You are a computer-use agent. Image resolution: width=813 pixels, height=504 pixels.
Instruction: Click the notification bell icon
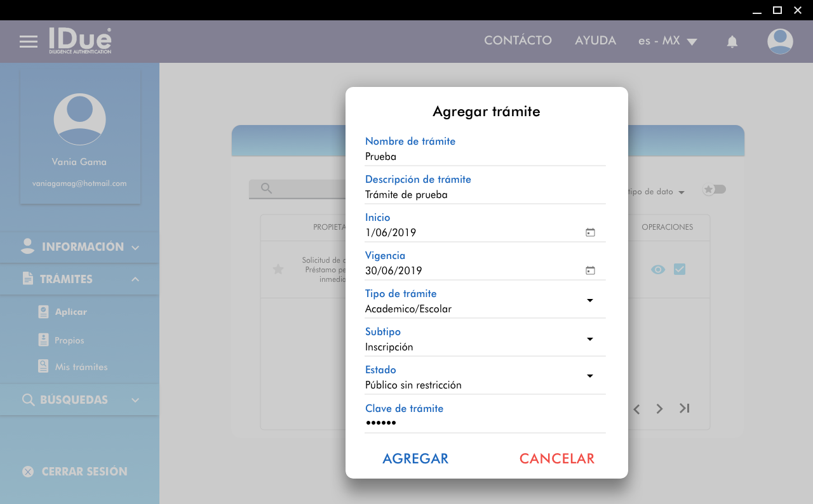point(732,42)
